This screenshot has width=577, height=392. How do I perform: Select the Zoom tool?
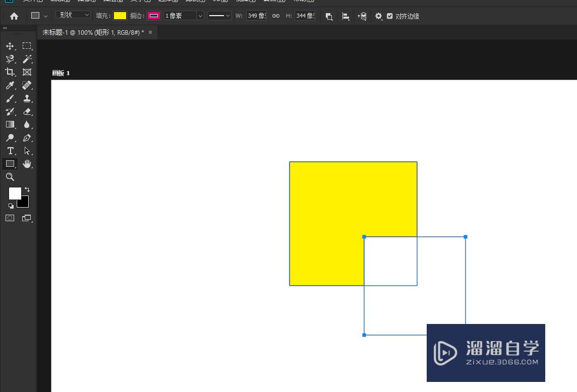(10, 177)
